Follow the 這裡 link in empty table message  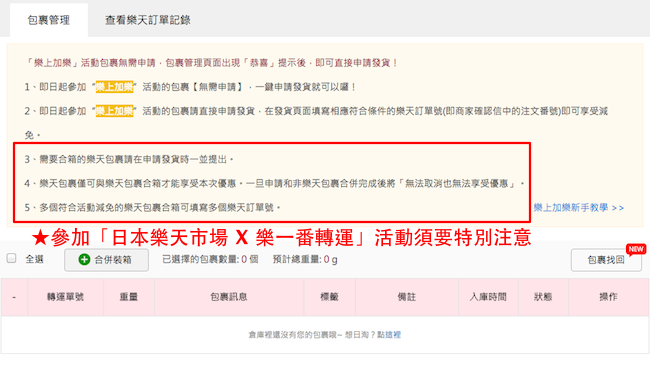coord(393,335)
